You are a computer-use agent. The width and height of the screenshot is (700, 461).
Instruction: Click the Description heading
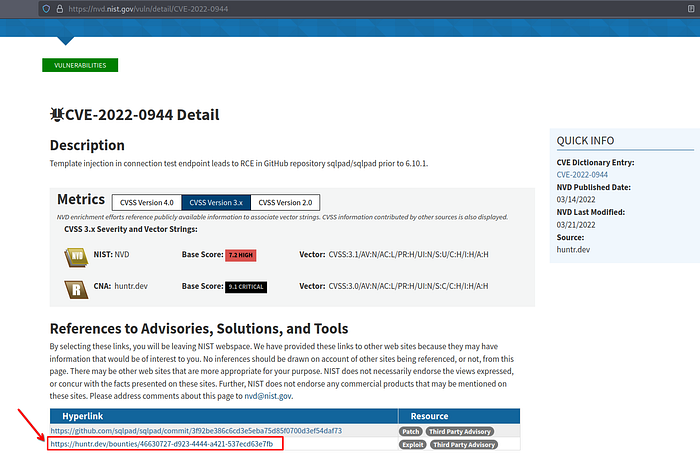(x=87, y=145)
